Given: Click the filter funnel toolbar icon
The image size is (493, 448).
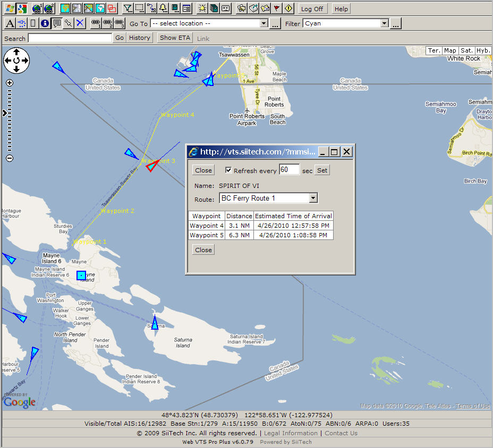Looking at the screenshot, I should tap(127, 8).
